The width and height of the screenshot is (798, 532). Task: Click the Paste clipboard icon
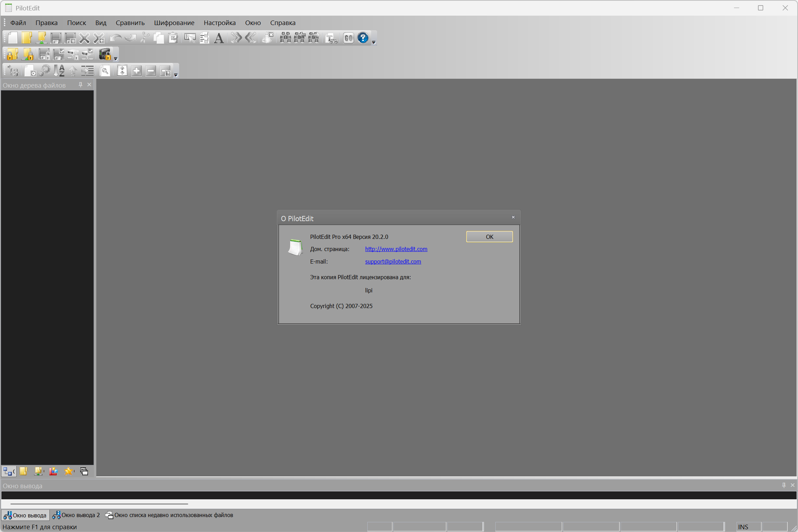click(x=173, y=38)
